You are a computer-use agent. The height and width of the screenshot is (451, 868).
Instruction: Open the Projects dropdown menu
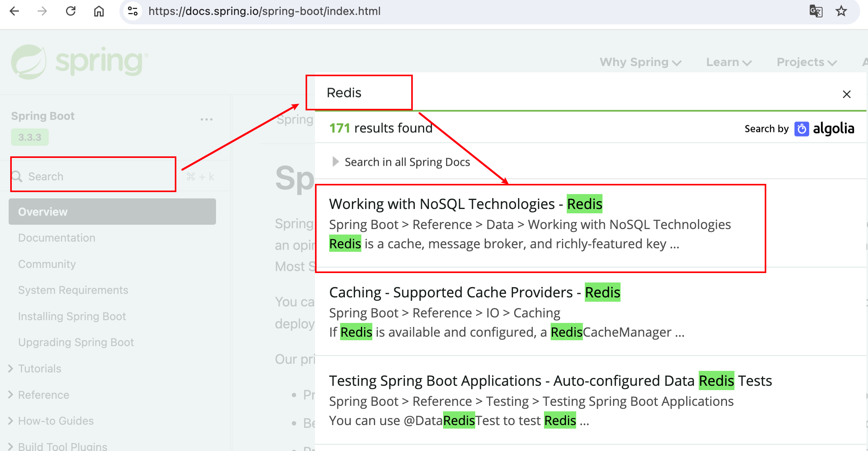pyautogui.click(x=807, y=62)
